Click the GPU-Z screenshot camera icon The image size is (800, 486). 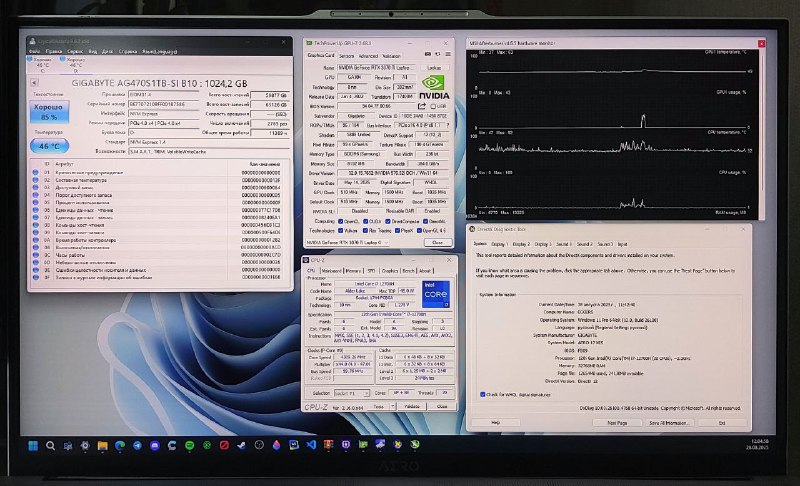pos(428,54)
